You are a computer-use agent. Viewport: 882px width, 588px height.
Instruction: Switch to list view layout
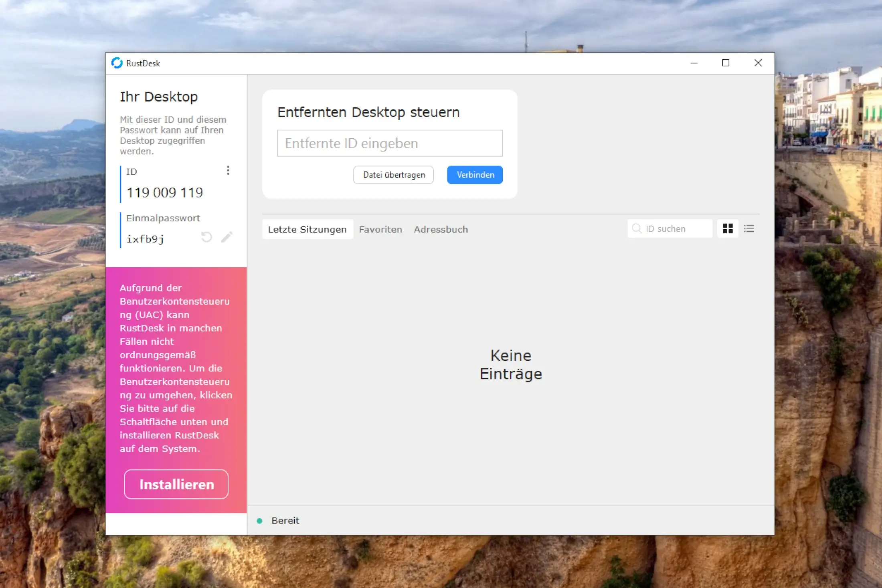[749, 229]
